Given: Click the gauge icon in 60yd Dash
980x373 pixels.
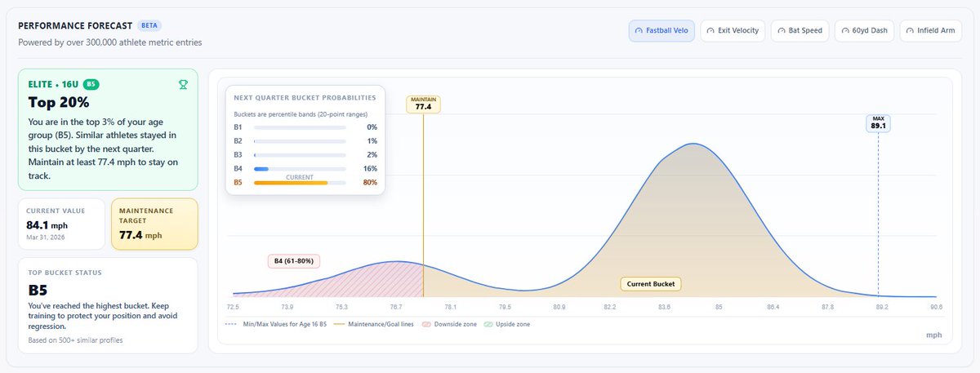Looking at the screenshot, I should pyautogui.click(x=846, y=31).
